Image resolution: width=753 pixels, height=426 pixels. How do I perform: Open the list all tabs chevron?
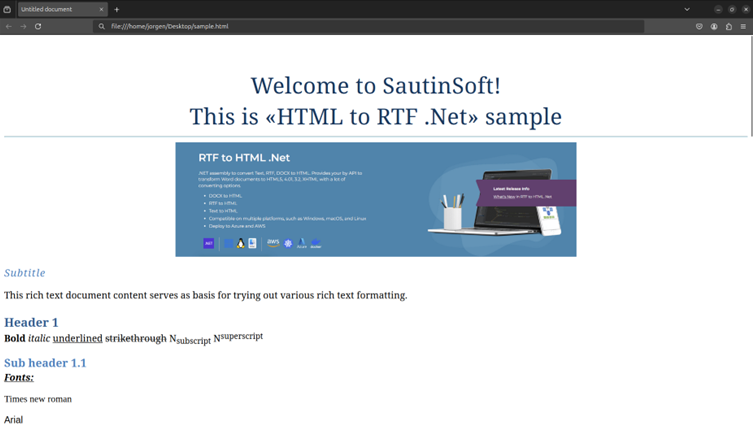(687, 9)
